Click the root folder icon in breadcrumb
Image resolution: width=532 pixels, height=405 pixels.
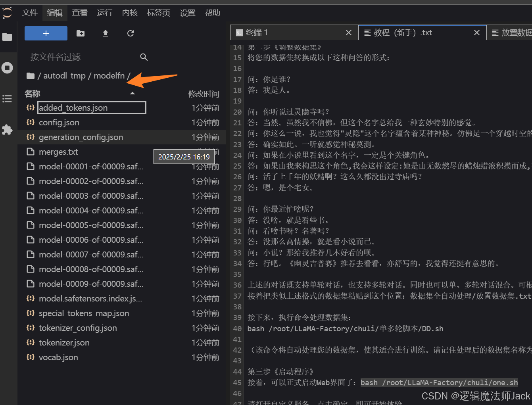pos(30,76)
